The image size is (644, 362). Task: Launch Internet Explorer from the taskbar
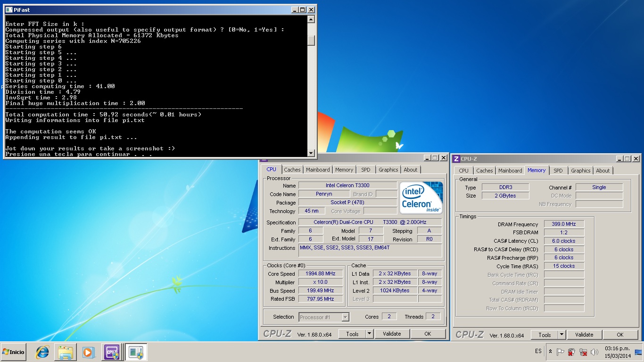tap(43, 352)
